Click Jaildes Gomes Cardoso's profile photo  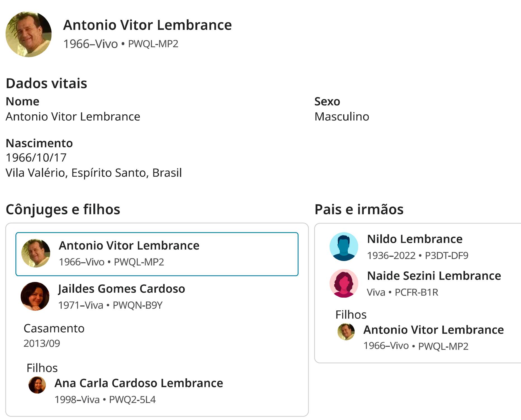(x=35, y=296)
